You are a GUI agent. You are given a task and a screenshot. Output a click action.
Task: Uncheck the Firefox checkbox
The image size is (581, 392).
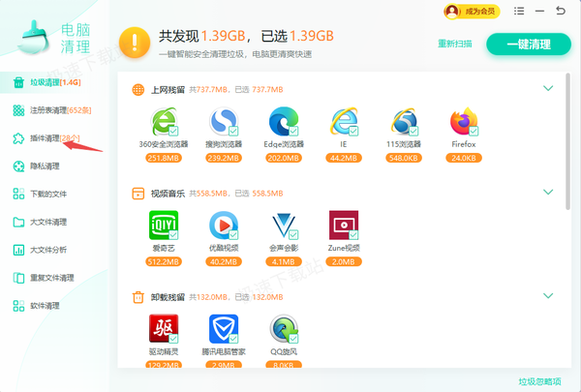tap(474, 131)
